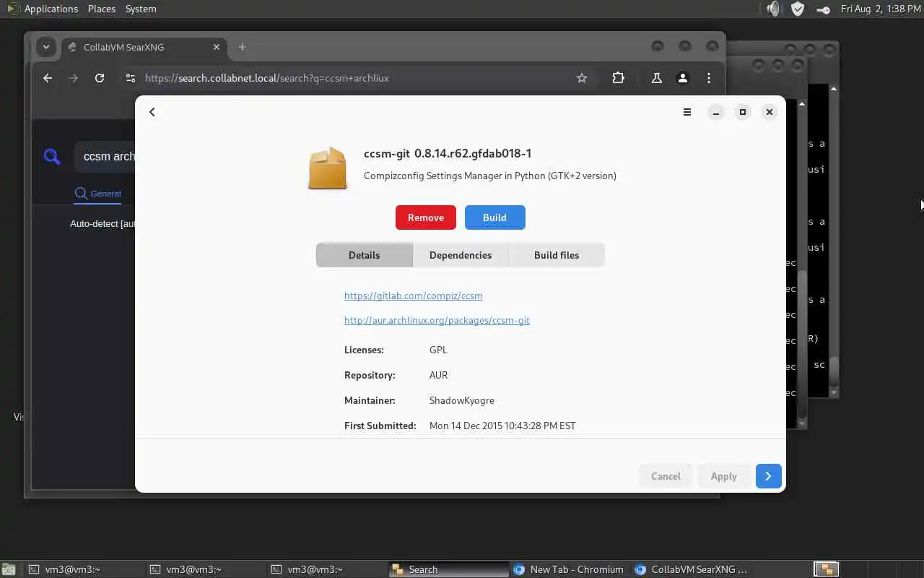Open a new Chromium tab
Viewport: 924px width, 578px height.
click(243, 47)
